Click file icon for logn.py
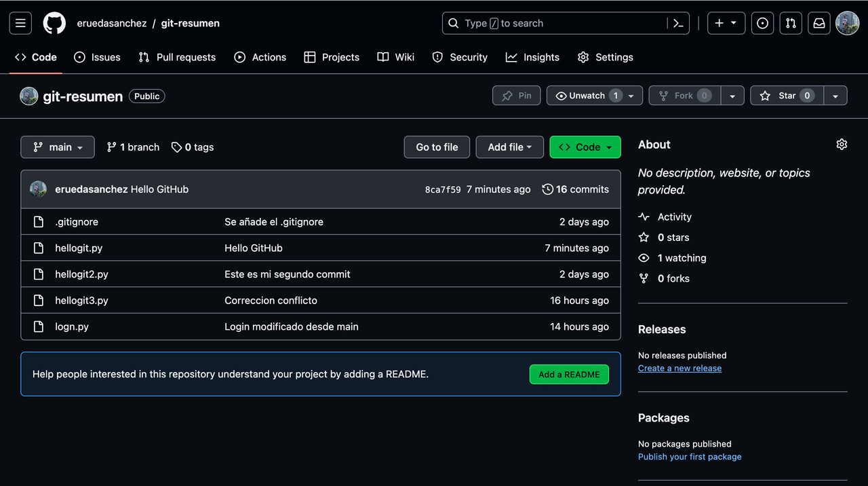This screenshot has width=868, height=486. 39,326
